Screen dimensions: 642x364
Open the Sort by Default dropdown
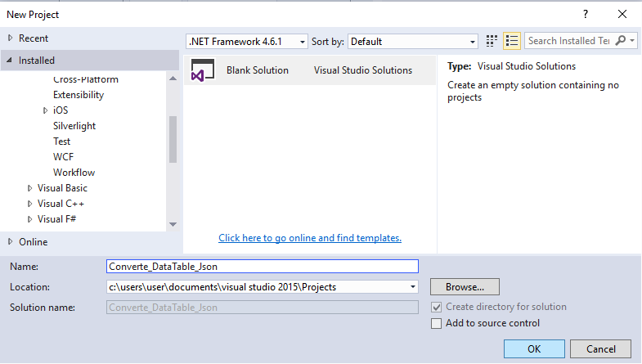(x=413, y=42)
